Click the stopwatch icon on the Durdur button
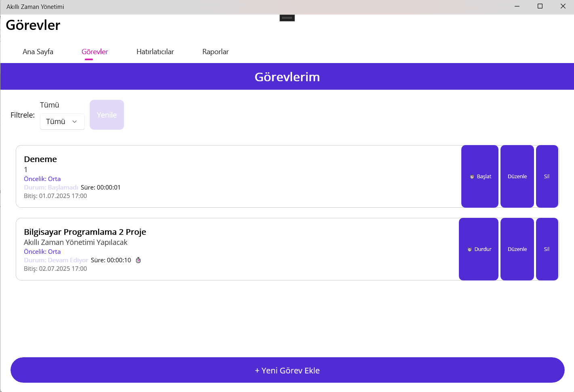 471,249
